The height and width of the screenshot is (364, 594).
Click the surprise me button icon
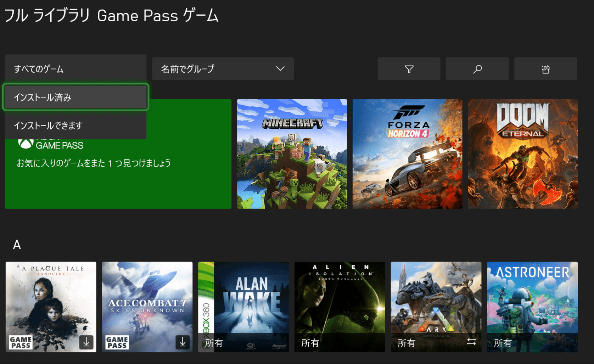546,69
